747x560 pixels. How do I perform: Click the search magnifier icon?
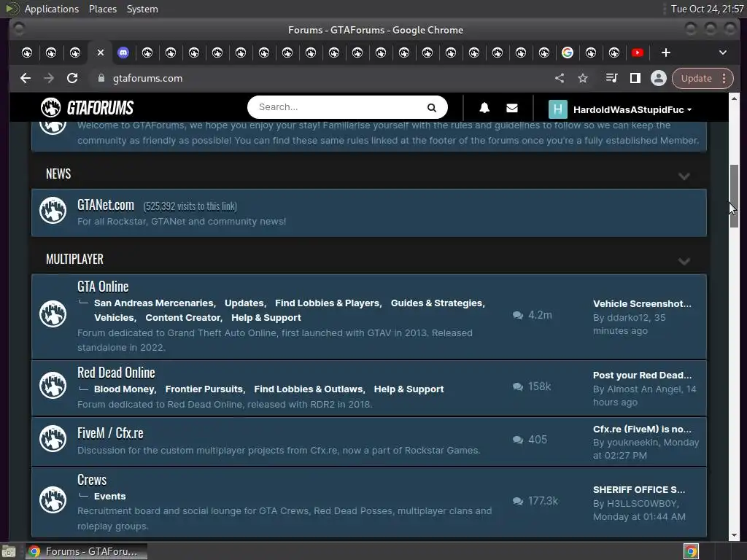click(432, 108)
